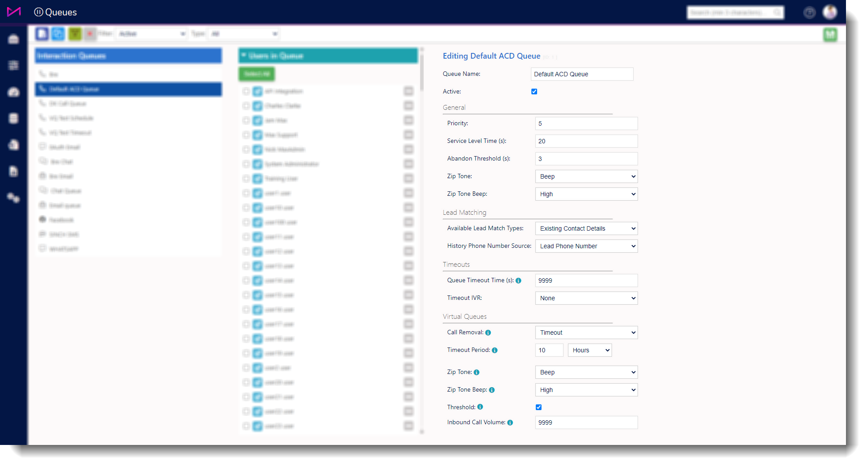Toggle blue check for Charlie Clarke user

click(258, 106)
